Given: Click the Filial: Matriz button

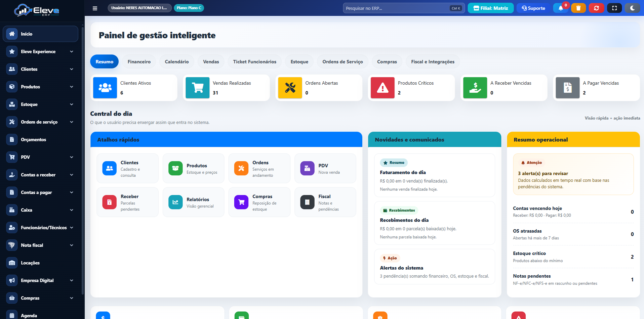Looking at the screenshot, I should point(491,8).
